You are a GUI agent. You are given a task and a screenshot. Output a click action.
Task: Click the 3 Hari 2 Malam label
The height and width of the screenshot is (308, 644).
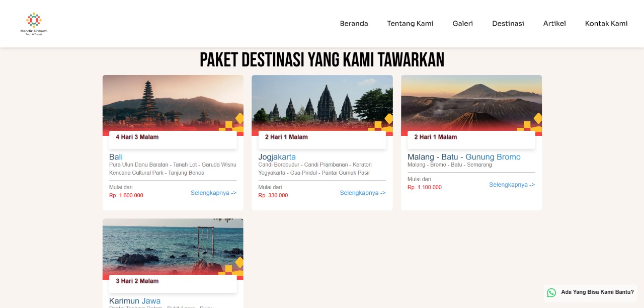point(137,281)
